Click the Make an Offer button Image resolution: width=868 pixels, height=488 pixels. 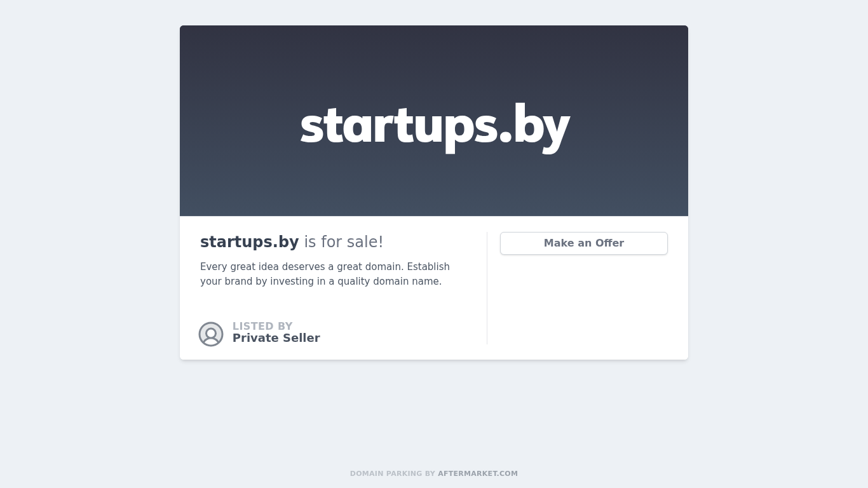click(x=584, y=243)
